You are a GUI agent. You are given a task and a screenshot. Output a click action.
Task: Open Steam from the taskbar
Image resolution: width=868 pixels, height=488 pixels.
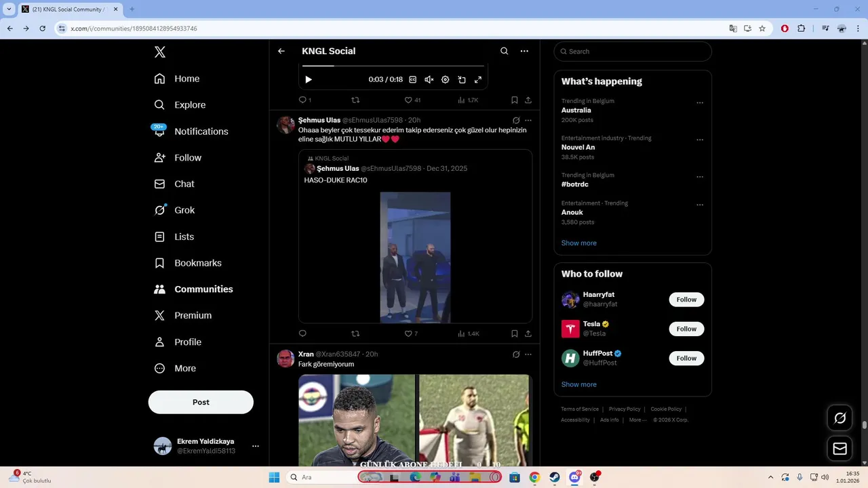[554, 477]
